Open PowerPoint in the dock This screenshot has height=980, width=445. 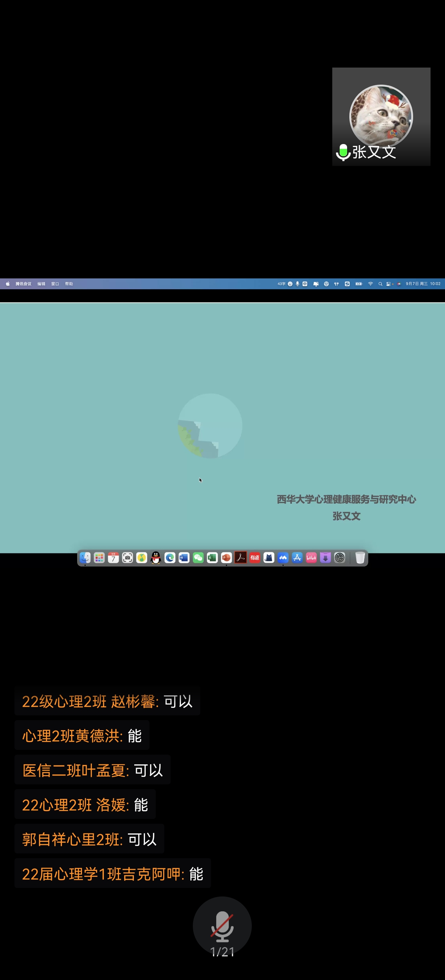click(227, 558)
